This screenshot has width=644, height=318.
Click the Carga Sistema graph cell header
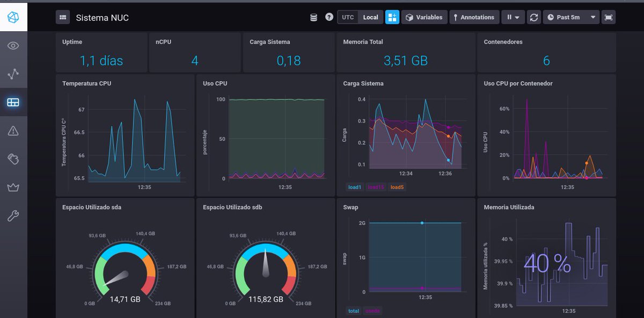coord(363,83)
